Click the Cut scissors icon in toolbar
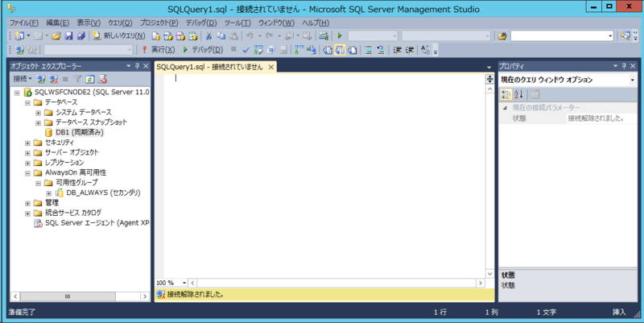Viewport: 644px width, 323px height. [209, 36]
